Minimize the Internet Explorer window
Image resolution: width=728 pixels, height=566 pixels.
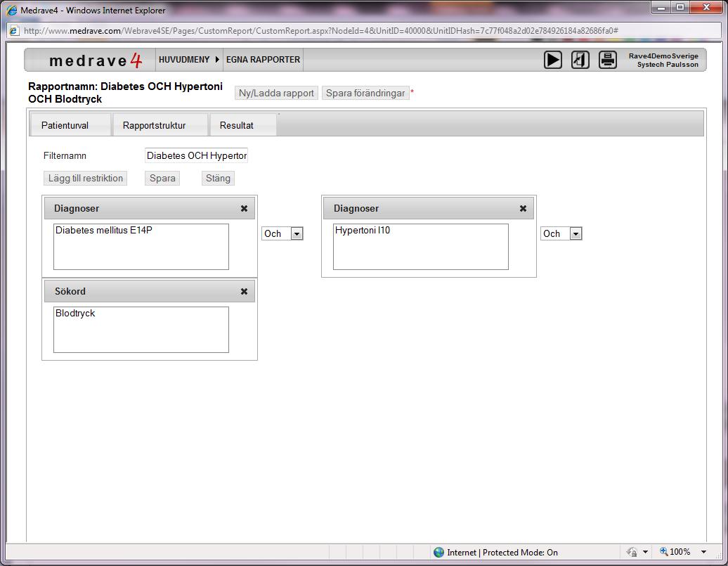tap(661, 8)
